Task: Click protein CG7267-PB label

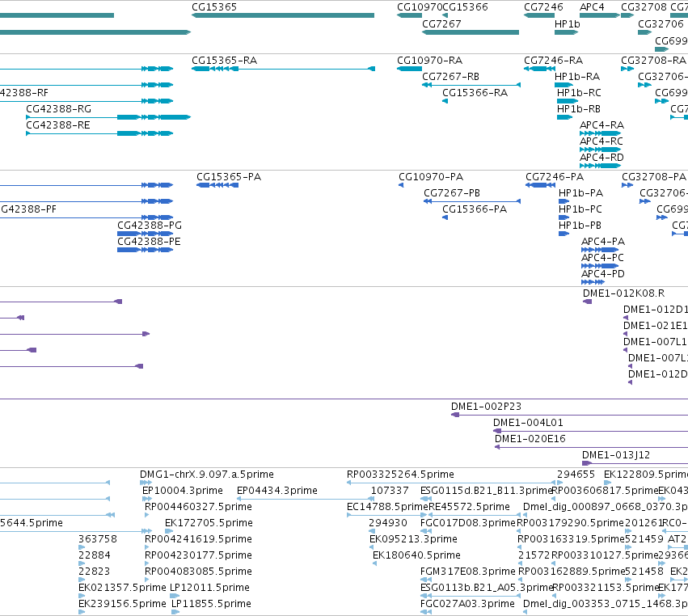Action: (x=452, y=193)
